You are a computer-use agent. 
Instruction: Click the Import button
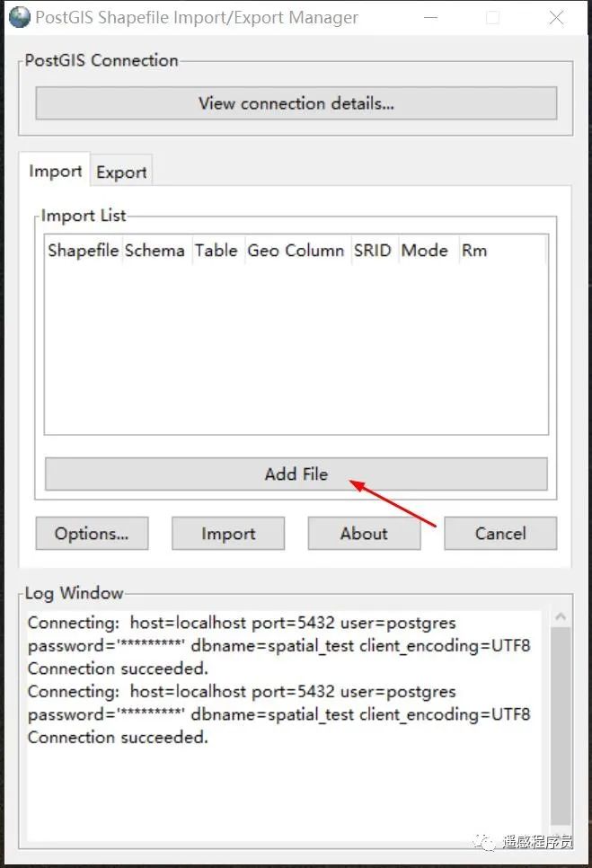click(228, 533)
